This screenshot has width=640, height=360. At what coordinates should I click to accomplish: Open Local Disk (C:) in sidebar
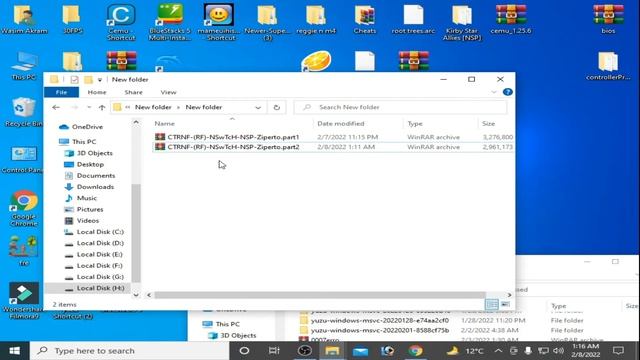94,232
